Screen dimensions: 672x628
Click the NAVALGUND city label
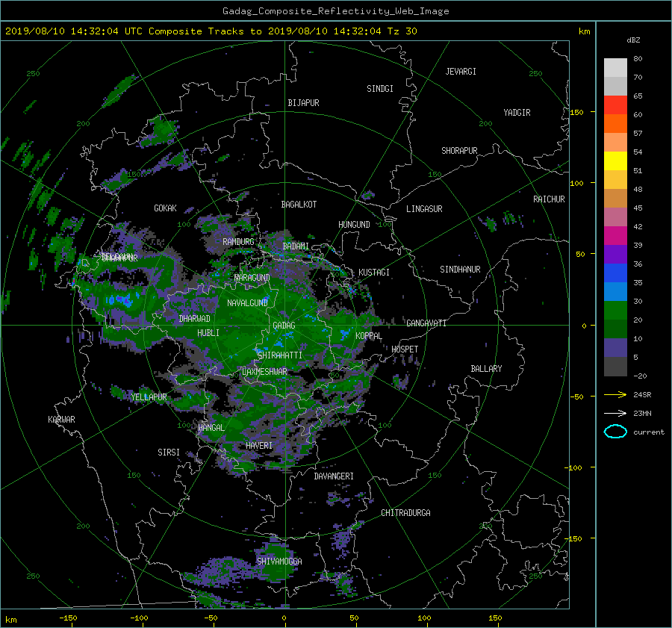(247, 303)
